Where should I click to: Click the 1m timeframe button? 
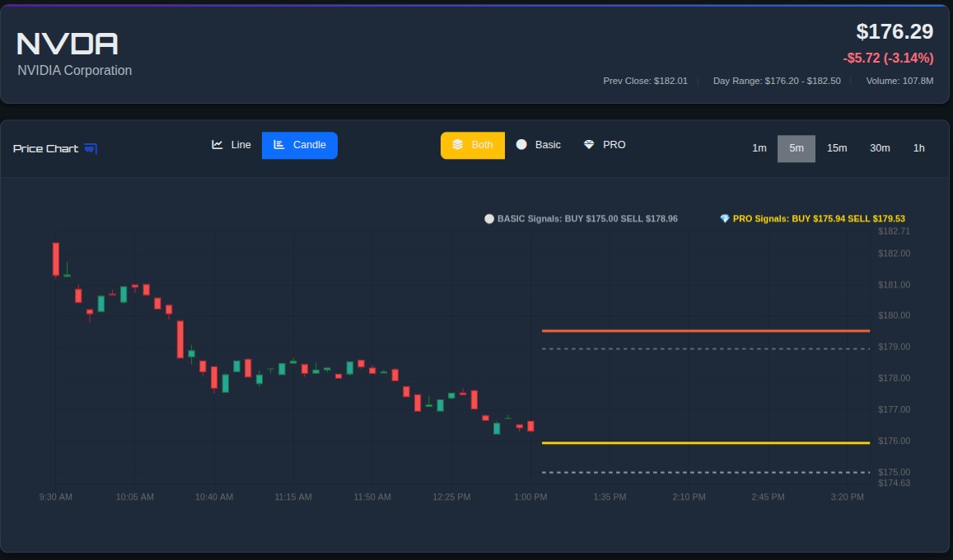(759, 148)
